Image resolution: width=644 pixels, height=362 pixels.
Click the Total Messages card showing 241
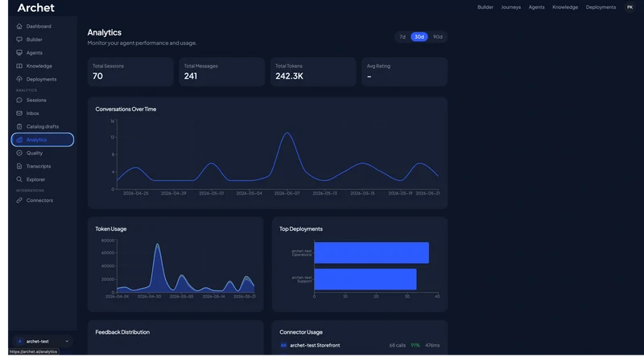click(222, 72)
